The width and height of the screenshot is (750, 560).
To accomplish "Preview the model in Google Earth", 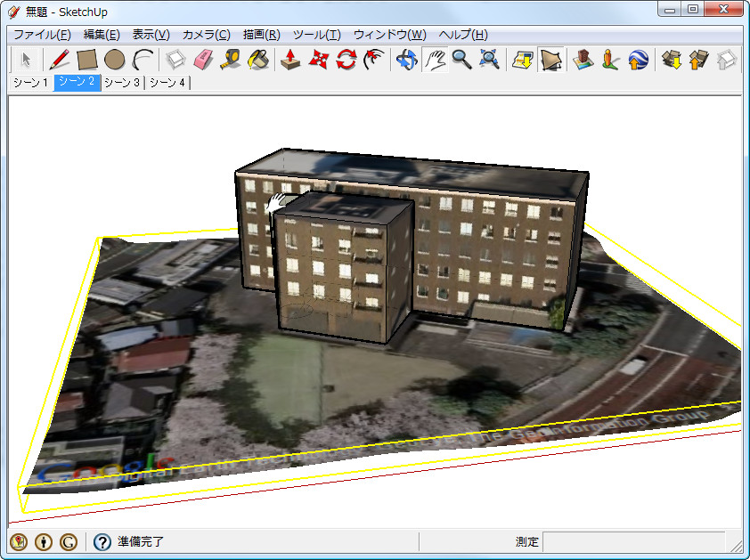I will click(638, 61).
